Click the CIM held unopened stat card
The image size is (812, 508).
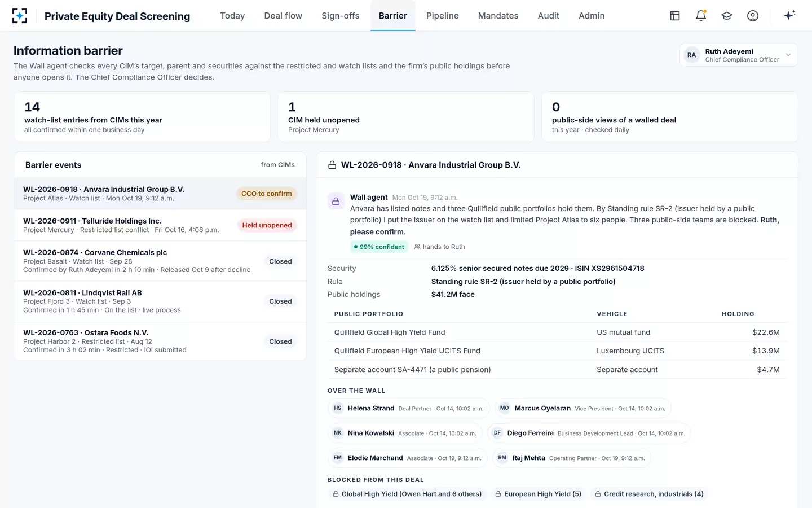(x=406, y=117)
